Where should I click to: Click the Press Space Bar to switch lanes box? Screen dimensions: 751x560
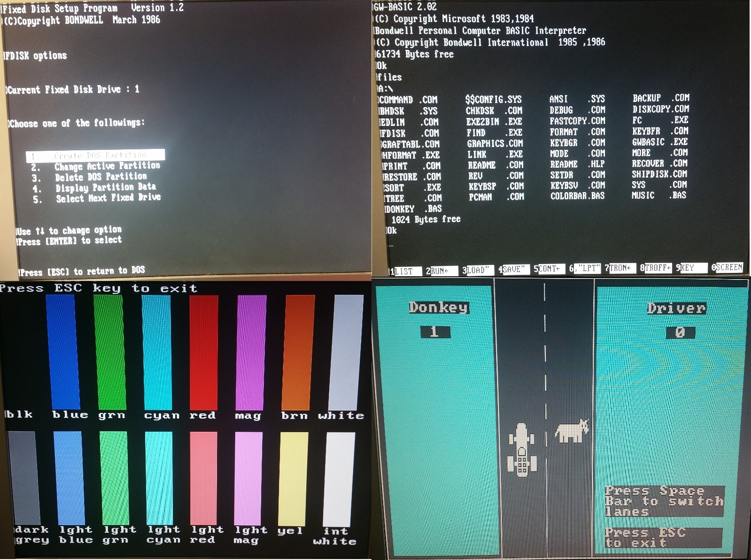click(x=664, y=501)
